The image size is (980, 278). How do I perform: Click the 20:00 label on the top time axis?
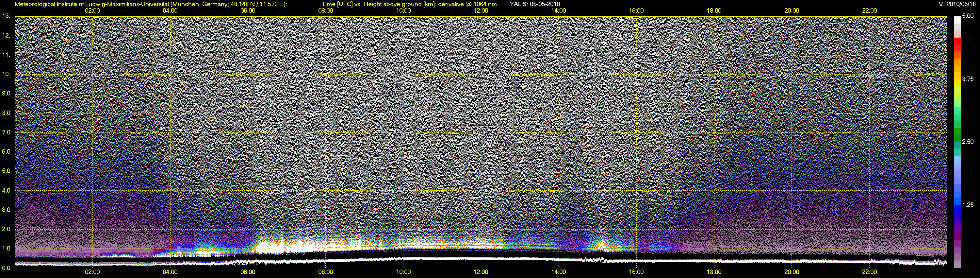click(792, 11)
